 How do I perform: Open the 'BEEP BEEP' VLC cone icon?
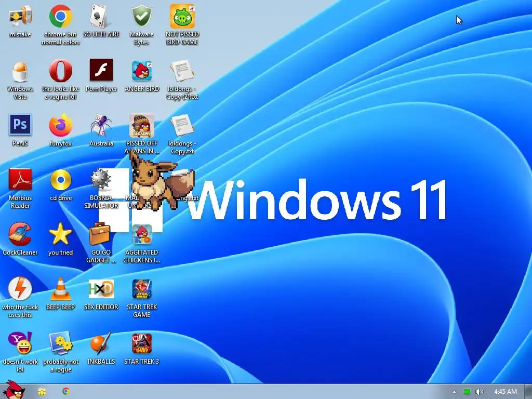[x=60, y=288]
